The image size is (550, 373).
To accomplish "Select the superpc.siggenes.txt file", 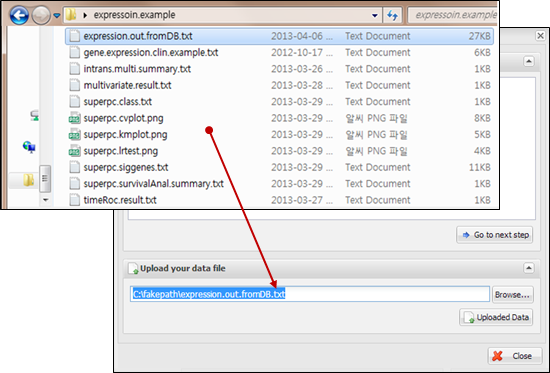I will click(279, 167).
